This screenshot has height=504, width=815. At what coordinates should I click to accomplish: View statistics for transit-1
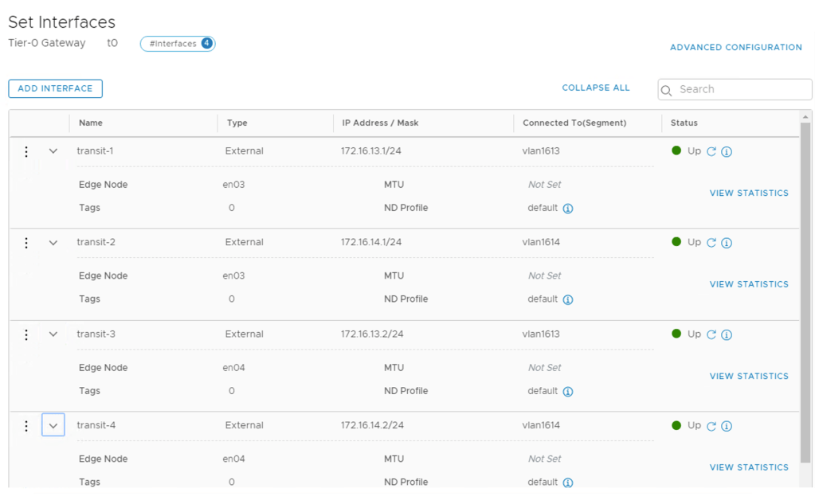tap(748, 193)
